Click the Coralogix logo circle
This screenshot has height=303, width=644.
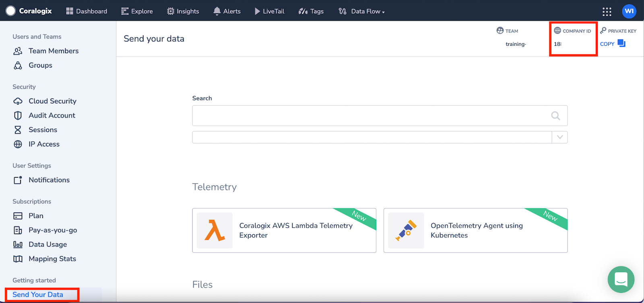(x=11, y=11)
